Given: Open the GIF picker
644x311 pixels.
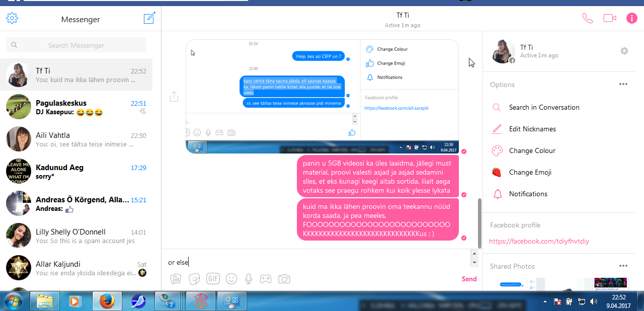Looking at the screenshot, I should pos(213,278).
